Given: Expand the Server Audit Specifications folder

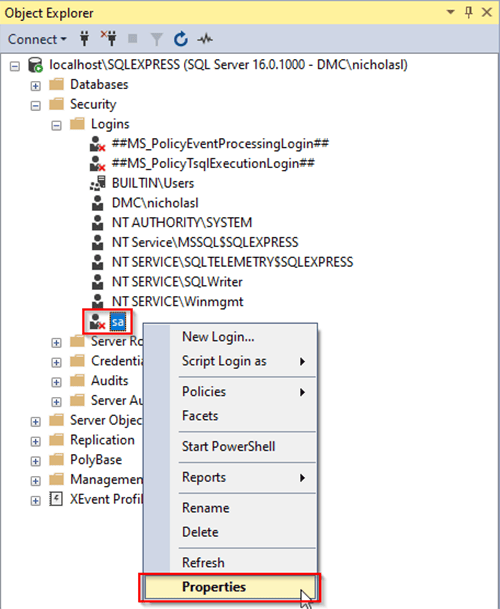Looking at the screenshot, I should click(x=56, y=402).
